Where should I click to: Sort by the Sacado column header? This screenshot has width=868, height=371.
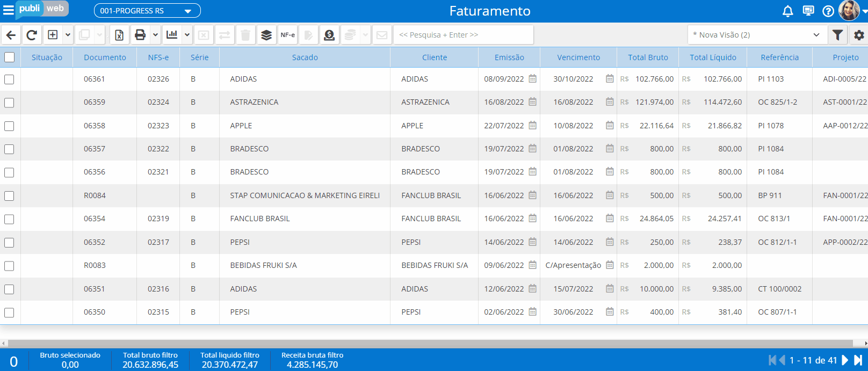(x=305, y=57)
